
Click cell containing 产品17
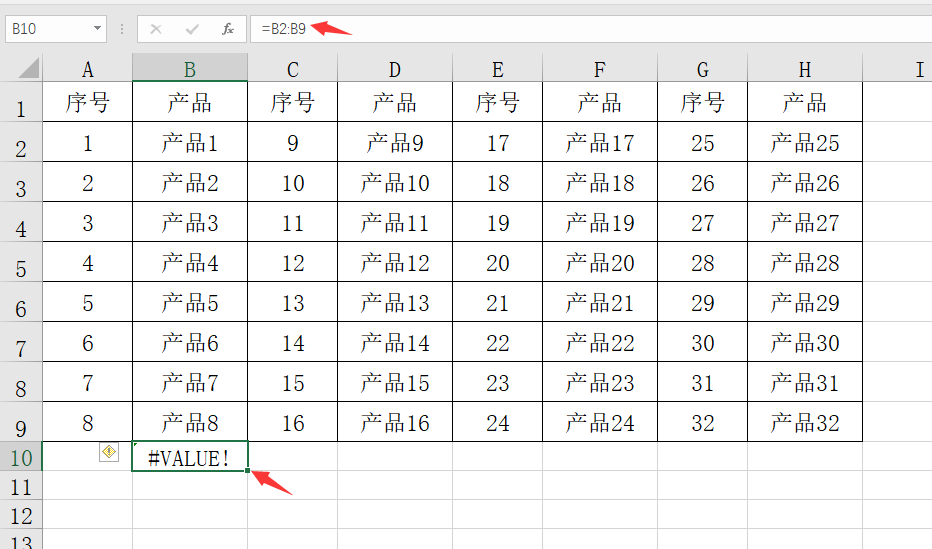600,142
